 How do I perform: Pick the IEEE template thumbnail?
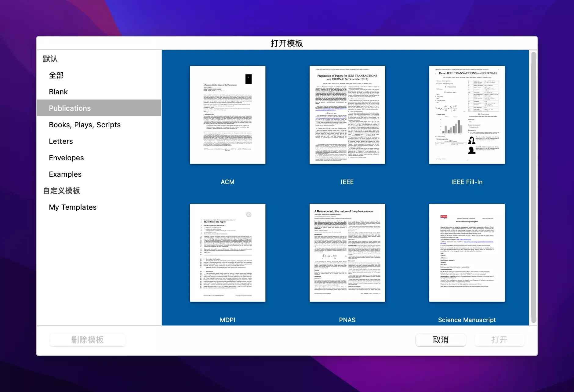point(347,115)
